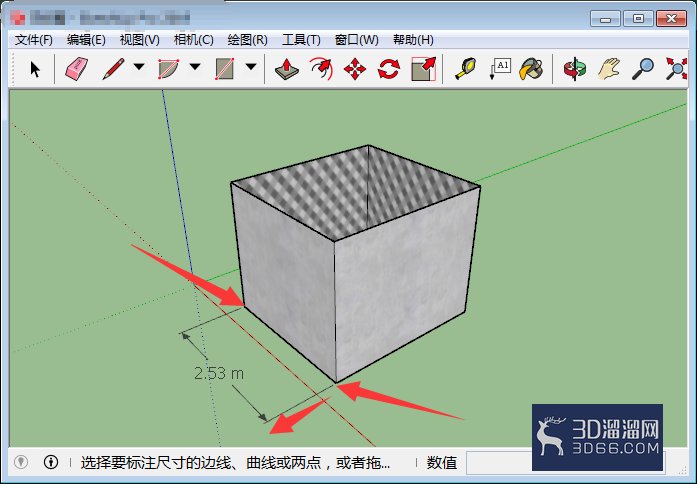Select the Scale tool

click(423, 69)
